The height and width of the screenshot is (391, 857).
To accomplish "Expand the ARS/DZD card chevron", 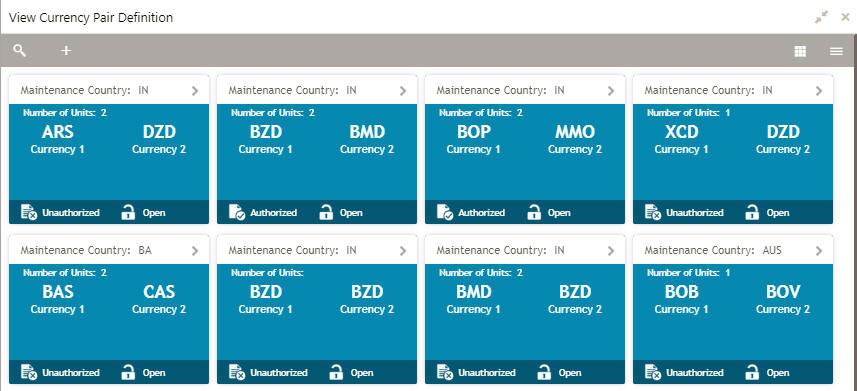I will click(x=195, y=91).
